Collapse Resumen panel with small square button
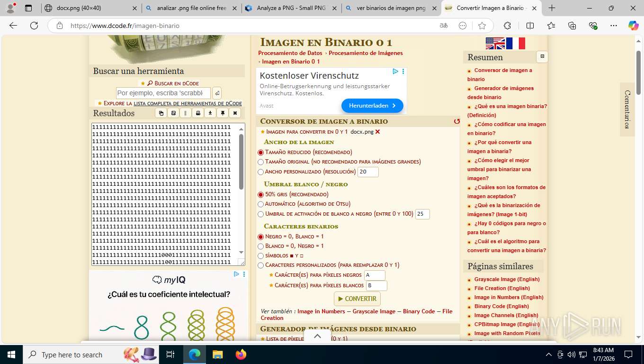644x364 pixels. 542,57
